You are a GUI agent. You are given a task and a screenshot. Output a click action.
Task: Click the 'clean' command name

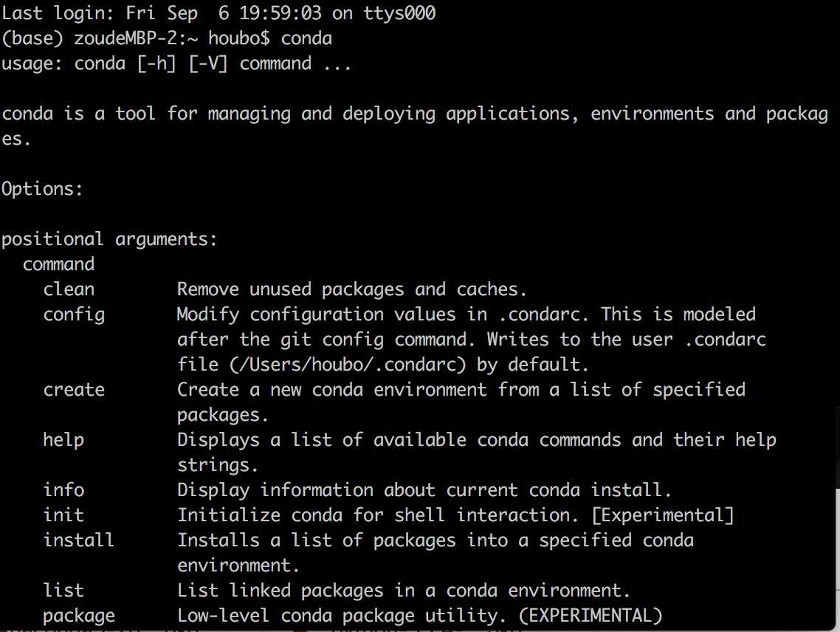coord(69,289)
